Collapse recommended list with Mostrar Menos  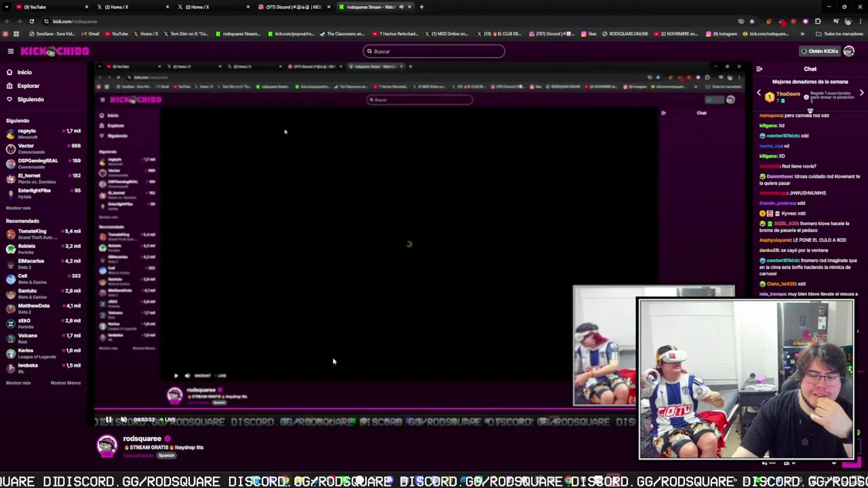click(66, 383)
